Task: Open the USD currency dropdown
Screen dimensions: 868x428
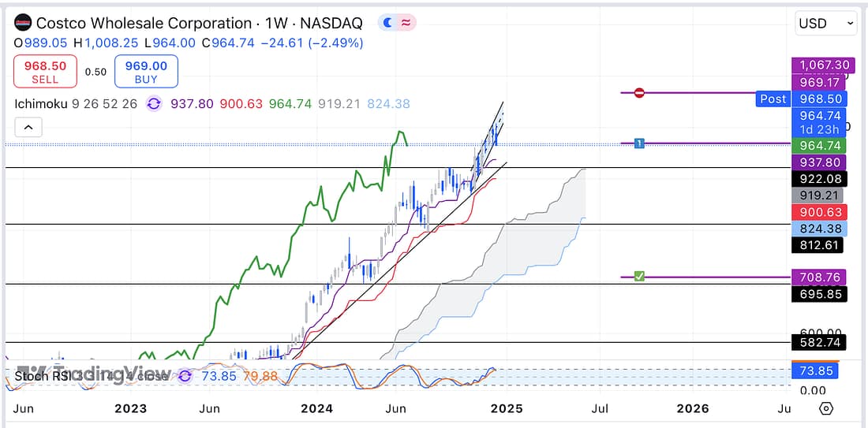Action: [825, 24]
